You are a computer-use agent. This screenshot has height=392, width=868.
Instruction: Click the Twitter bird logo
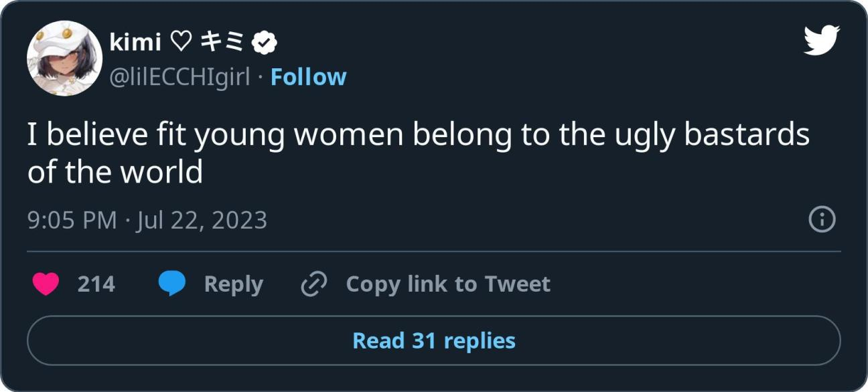821,41
